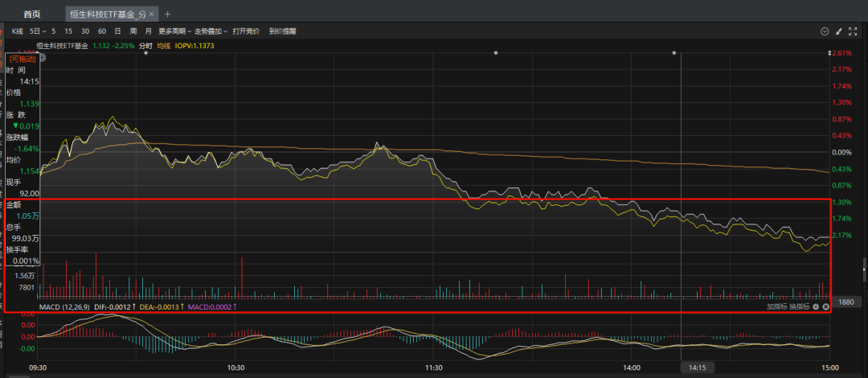Click the 到价提醒 price alert button
This screenshot has height=378, width=868.
[282, 31]
